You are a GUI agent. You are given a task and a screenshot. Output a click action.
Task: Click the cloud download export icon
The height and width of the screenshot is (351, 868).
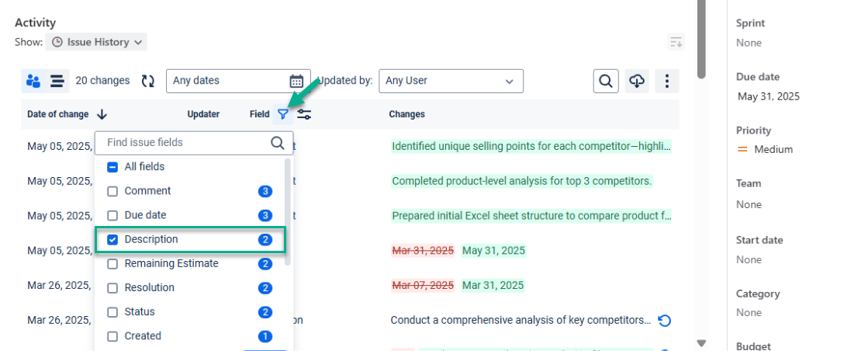coord(637,81)
